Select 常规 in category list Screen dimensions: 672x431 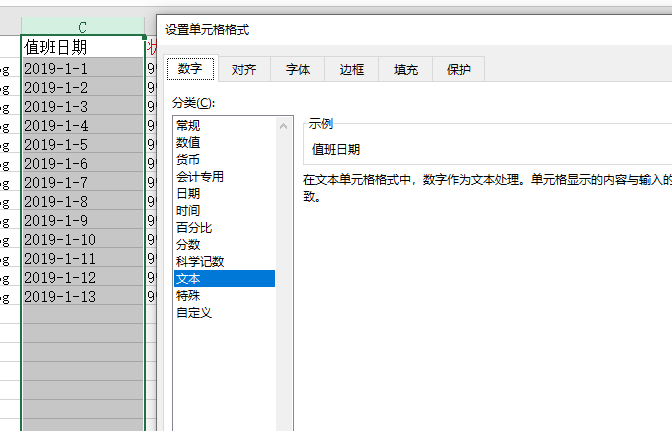(x=188, y=126)
